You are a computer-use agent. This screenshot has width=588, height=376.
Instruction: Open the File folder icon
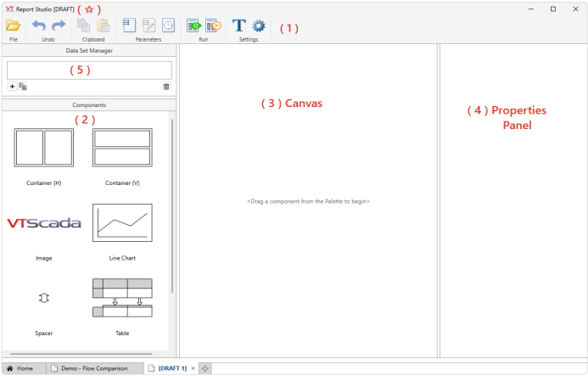pos(13,25)
